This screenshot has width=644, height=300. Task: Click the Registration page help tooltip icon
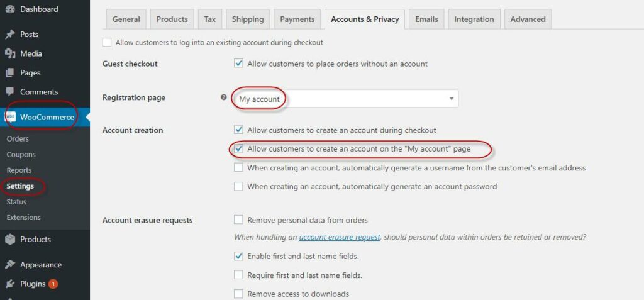224,97
